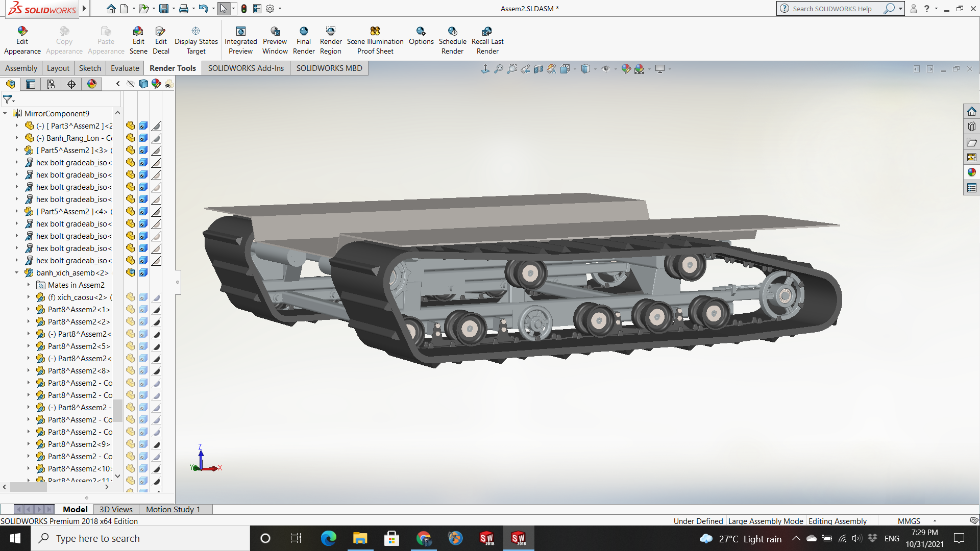Toggle hide/show for banh_xich_asemb<2> component

coord(131,272)
